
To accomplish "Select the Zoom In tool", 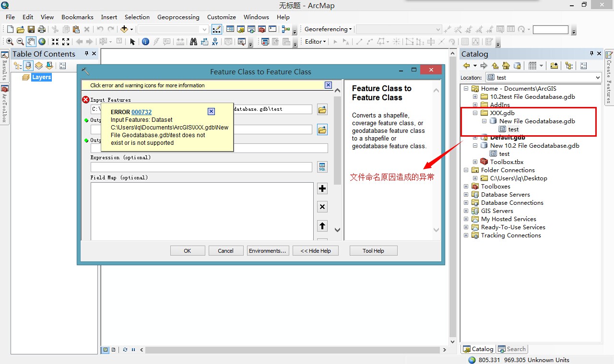I will (x=10, y=42).
